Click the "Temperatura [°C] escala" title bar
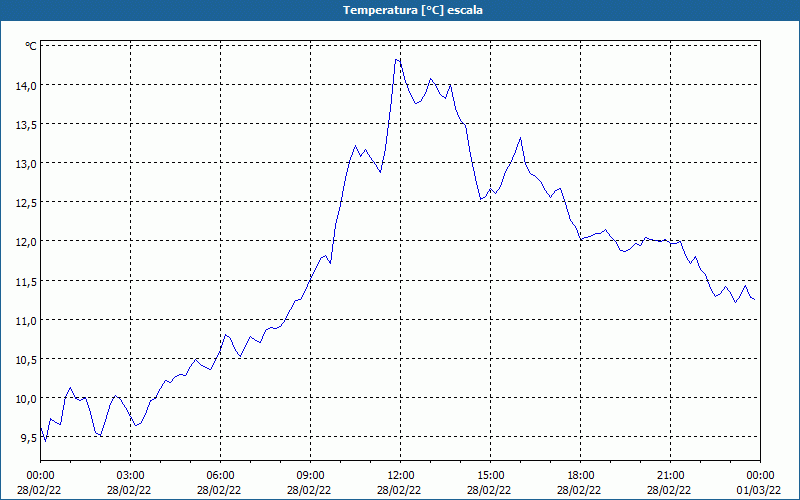 point(400,10)
